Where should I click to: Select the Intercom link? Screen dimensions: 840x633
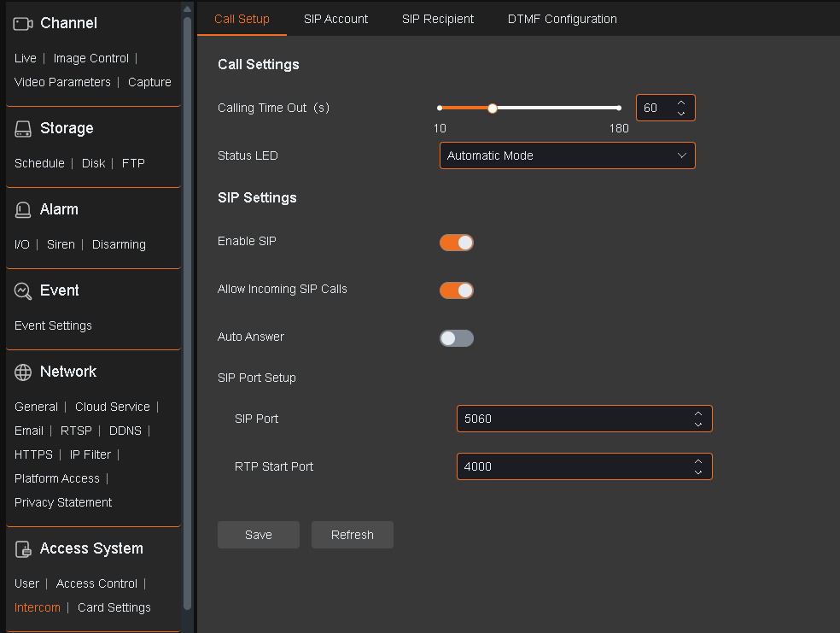[x=37, y=607]
